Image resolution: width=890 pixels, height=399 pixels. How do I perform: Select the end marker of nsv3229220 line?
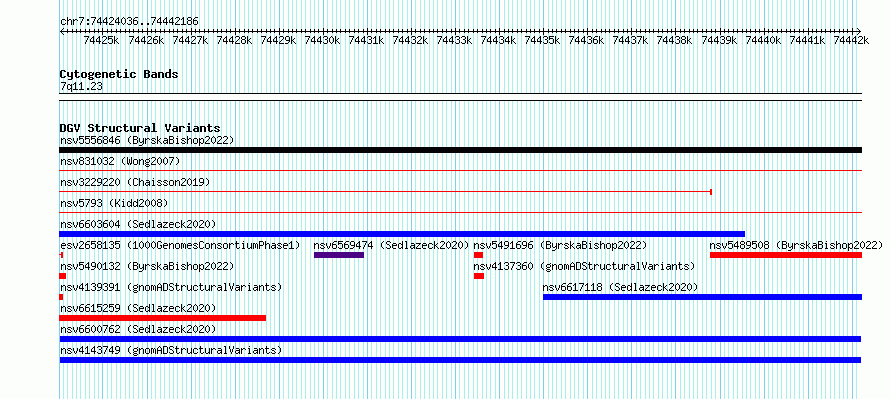711,192
